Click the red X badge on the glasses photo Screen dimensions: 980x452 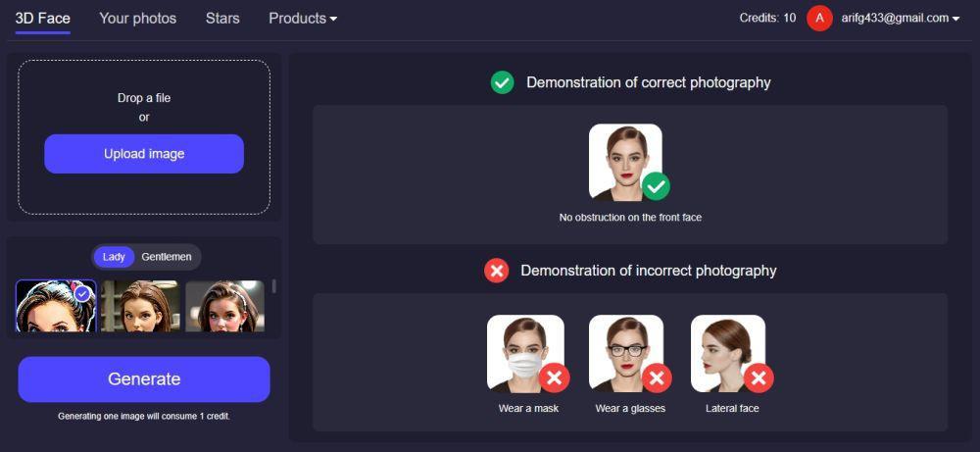[x=657, y=377]
